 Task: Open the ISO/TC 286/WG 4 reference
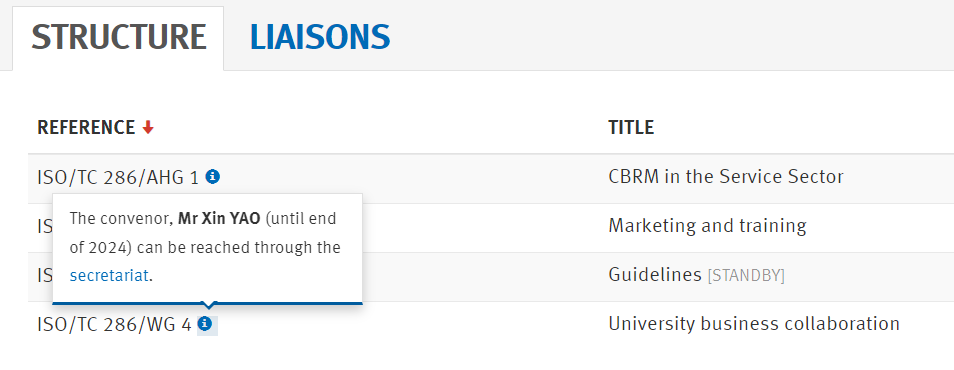pyautogui.click(x=114, y=324)
